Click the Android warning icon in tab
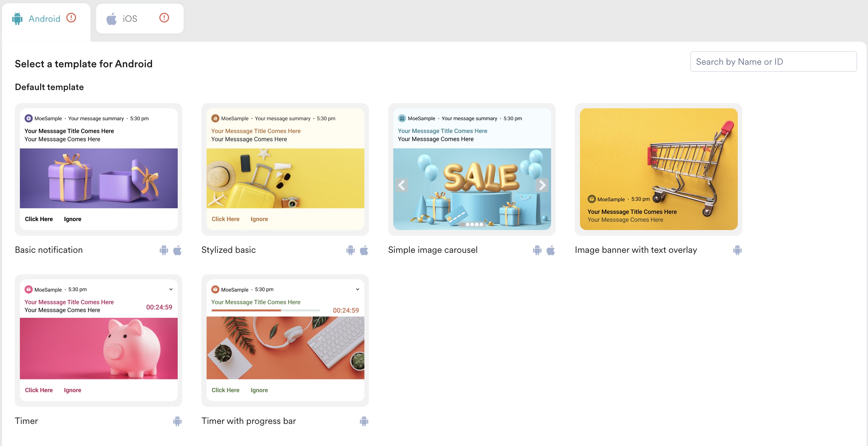This screenshot has width=868, height=446. click(x=71, y=18)
